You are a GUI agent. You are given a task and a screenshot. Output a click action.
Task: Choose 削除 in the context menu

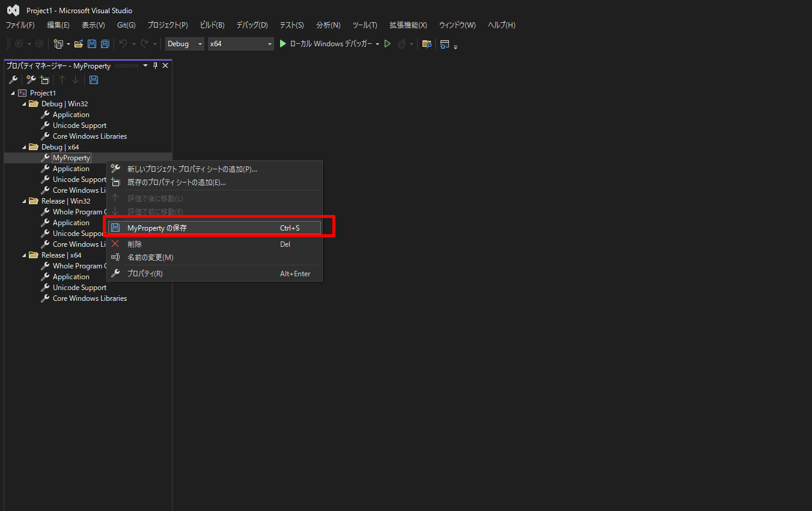coord(215,244)
